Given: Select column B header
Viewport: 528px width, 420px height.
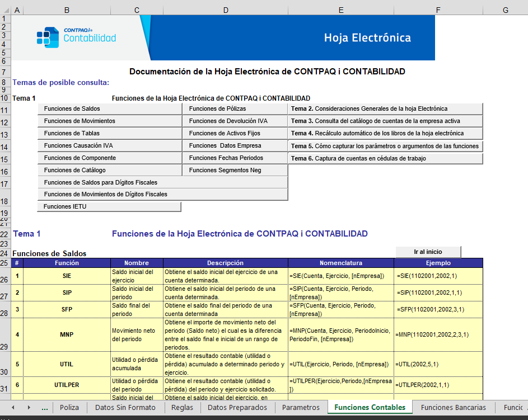Looking at the screenshot, I should [x=67, y=11].
